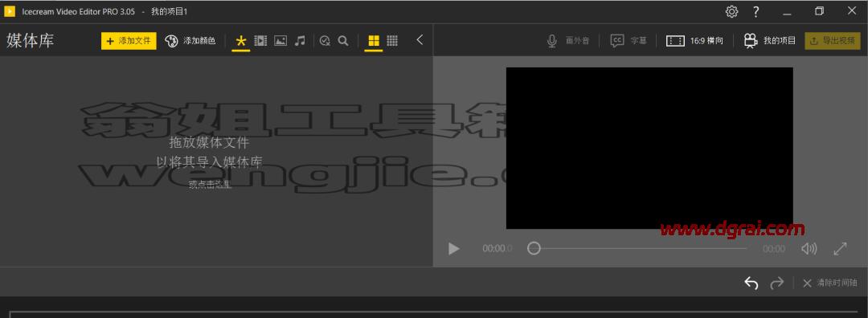This screenshot has height=318, width=868.
Task: Mute the preview volume
Action: tap(809, 249)
